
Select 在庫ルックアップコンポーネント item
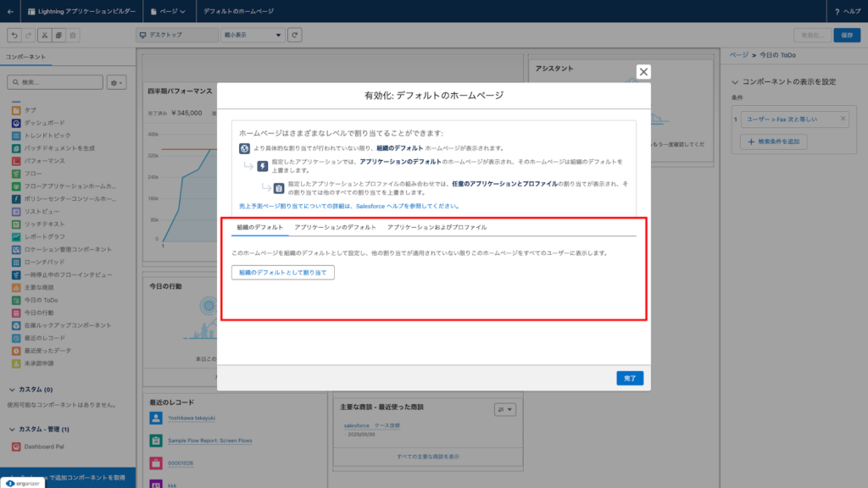[61, 325]
